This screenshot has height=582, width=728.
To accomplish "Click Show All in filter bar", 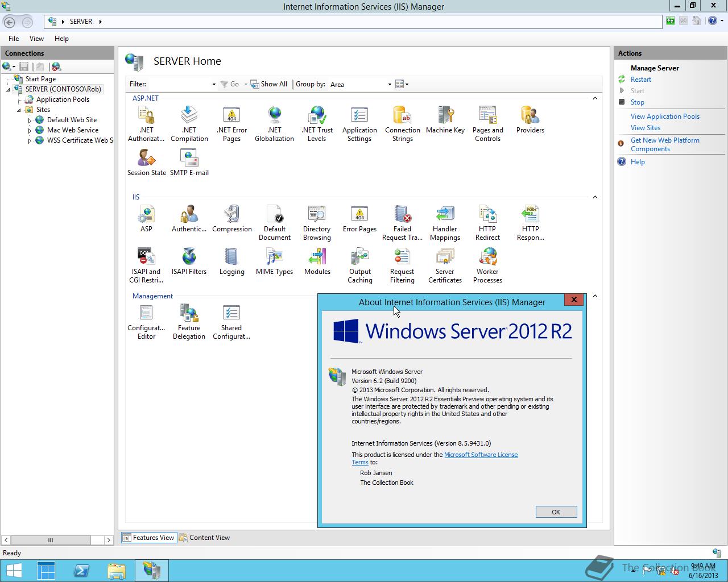I will pyautogui.click(x=269, y=84).
